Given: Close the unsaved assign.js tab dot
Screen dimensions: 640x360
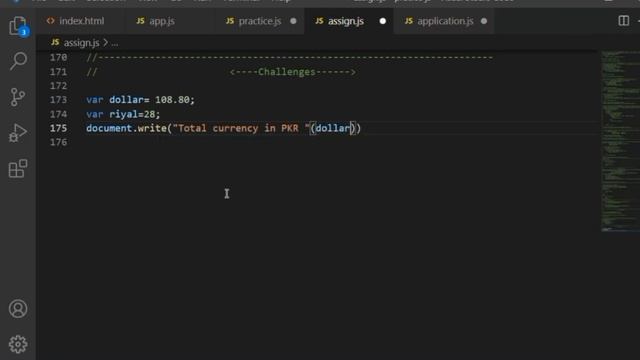Looking at the screenshot, I should tap(382, 21).
